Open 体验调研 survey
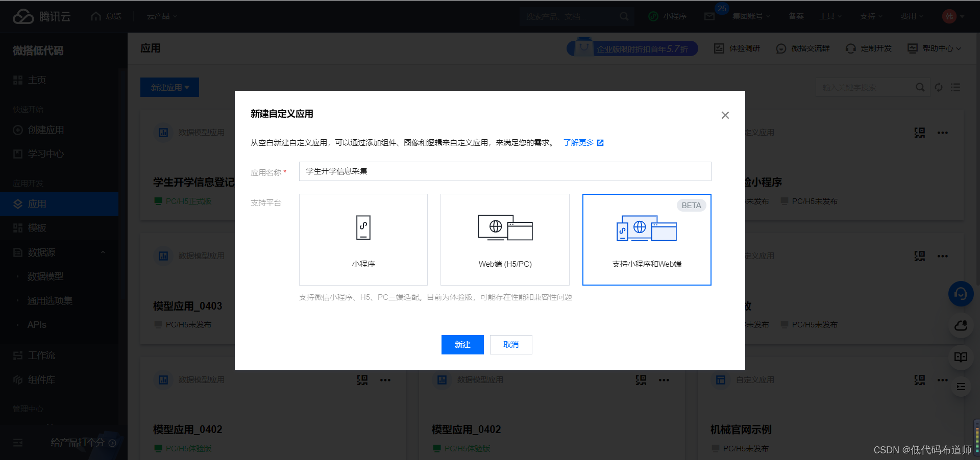The image size is (980, 460). pyautogui.click(x=737, y=48)
